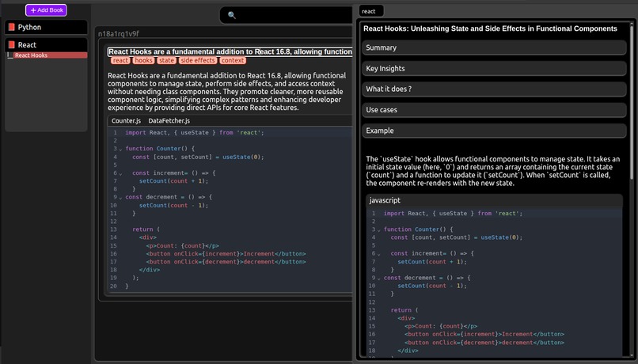Click the React Hooks article heading in right panel
Image resolution: width=638 pixels, height=364 pixels.
pos(490,28)
